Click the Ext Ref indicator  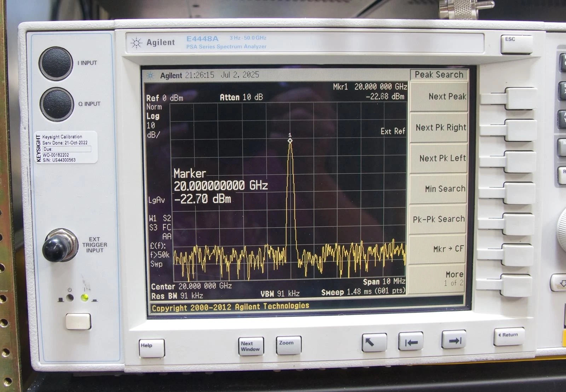(x=393, y=131)
